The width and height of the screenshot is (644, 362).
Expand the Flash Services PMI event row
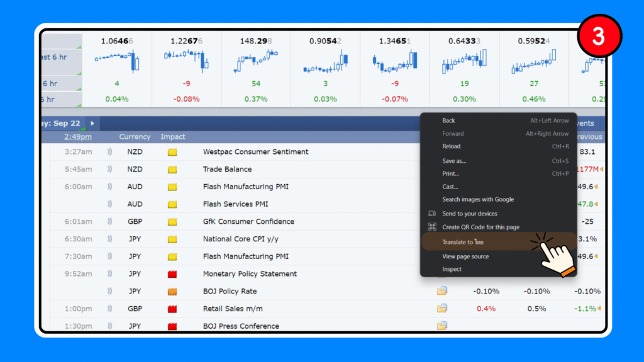tap(235, 204)
